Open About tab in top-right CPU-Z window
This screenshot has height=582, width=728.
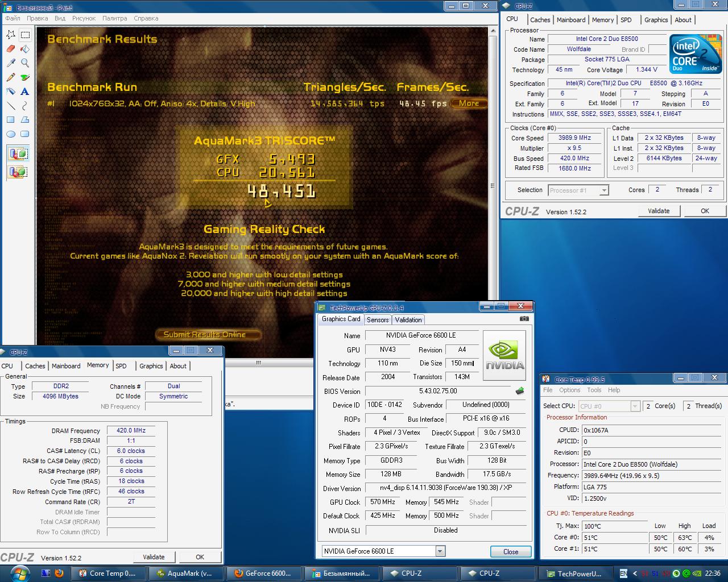coord(683,20)
